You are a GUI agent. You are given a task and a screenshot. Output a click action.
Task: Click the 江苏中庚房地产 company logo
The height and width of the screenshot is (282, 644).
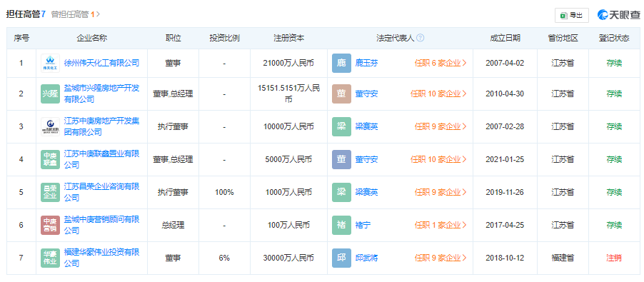pos(50,126)
